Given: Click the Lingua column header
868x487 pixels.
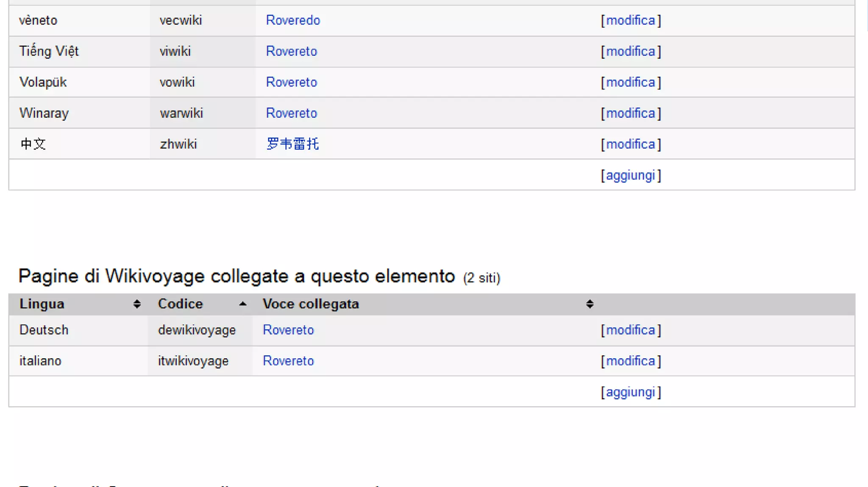Looking at the screenshot, I should [x=42, y=304].
